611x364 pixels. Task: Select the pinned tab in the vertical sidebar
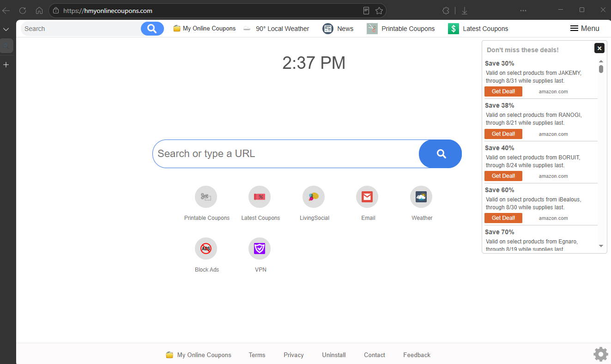pos(6,46)
